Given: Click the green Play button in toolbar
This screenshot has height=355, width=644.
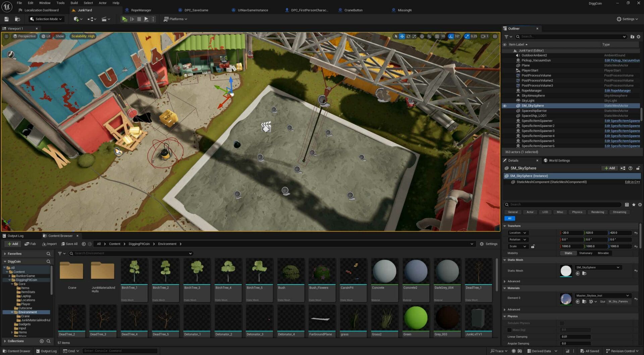Looking at the screenshot, I should (124, 19).
